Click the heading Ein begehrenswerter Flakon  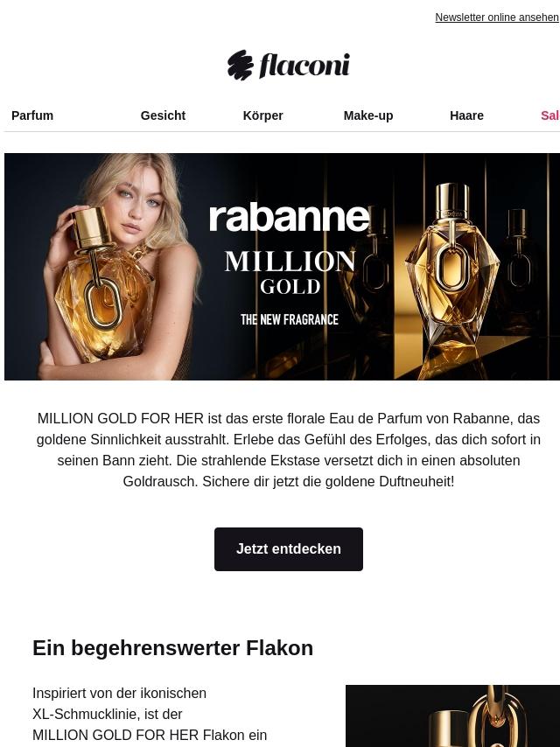(173, 648)
